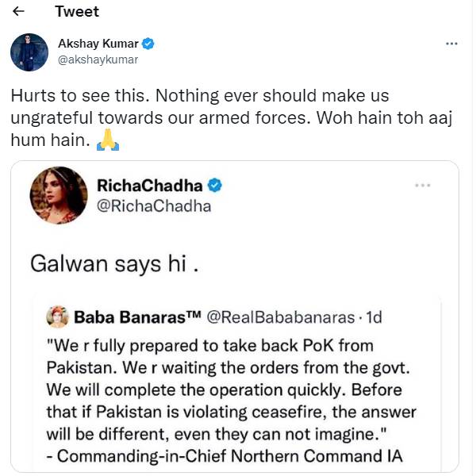Open the RichaChadha display name

click(x=148, y=185)
